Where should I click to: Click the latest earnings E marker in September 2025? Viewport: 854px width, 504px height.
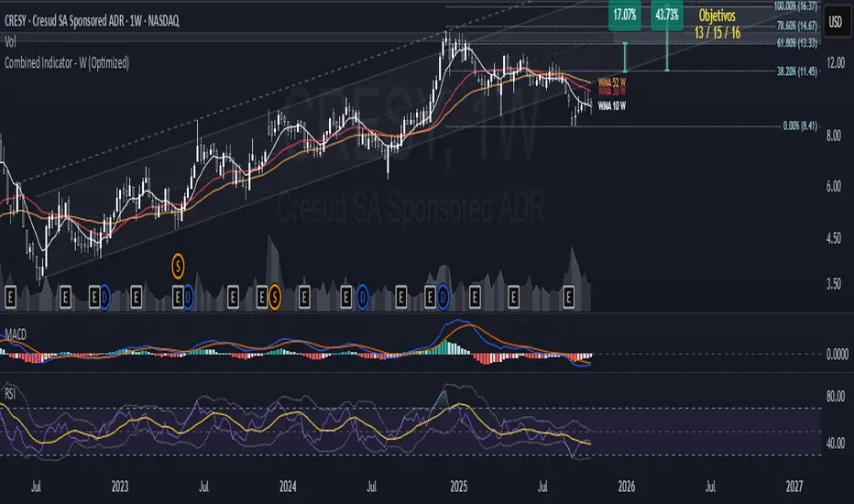(568, 298)
